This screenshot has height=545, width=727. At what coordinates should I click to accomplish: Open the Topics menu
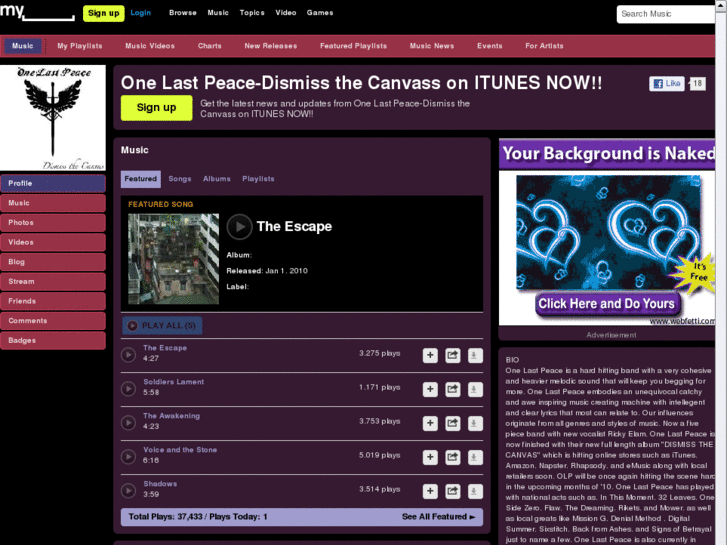click(x=252, y=13)
